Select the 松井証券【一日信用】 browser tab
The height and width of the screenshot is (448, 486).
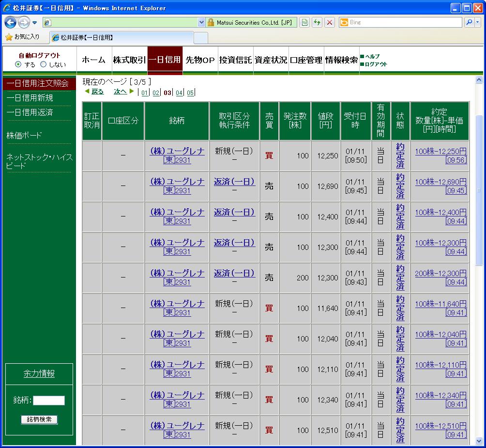point(121,37)
